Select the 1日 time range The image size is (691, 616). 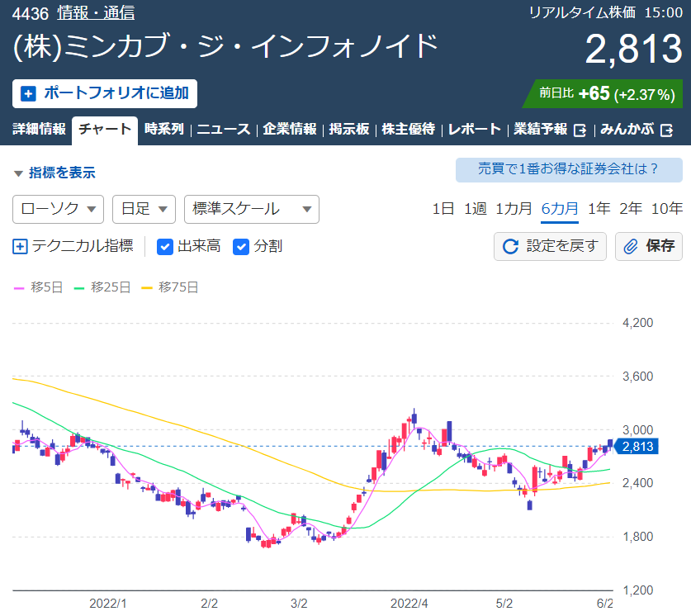click(443, 208)
